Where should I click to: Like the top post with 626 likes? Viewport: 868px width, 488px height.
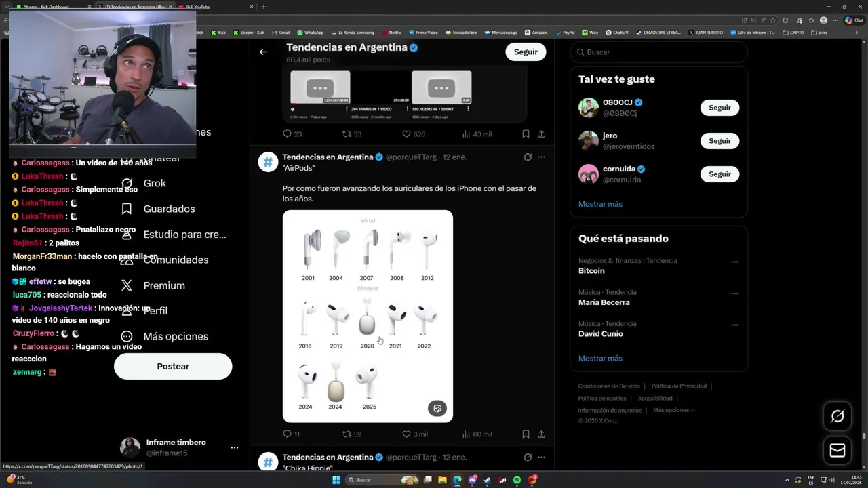pos(414,134)
